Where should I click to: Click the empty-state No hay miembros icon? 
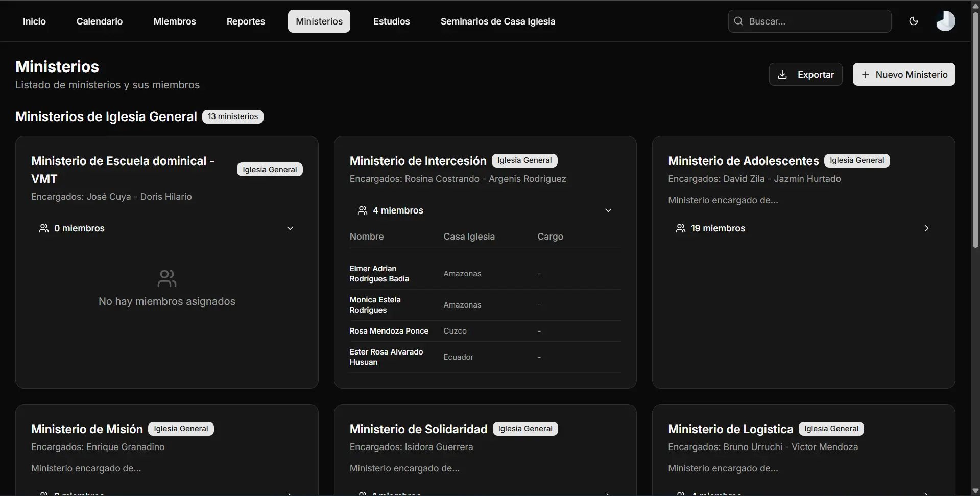(167, 278)
